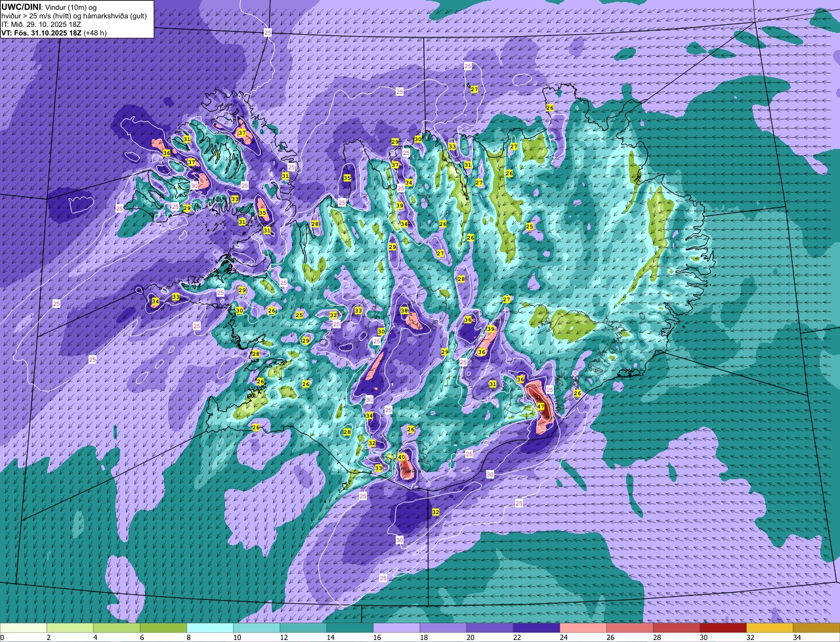Select the 22–24 dark indigo legend swatch
Viewport: 840px width, 642px height.
[x=536, y=628]
